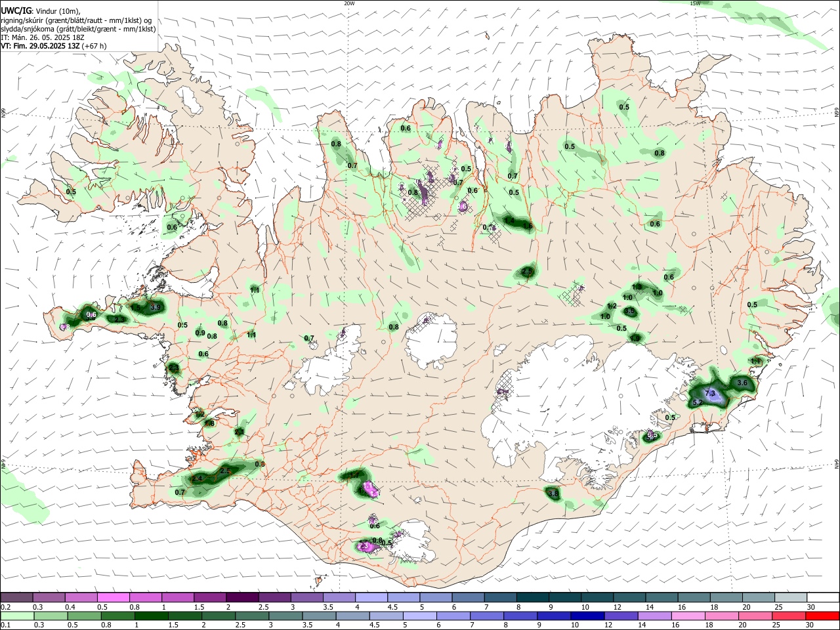Pick the dark teal 8 swatch, upper scale
840x630 pixels.
[532, 598]
